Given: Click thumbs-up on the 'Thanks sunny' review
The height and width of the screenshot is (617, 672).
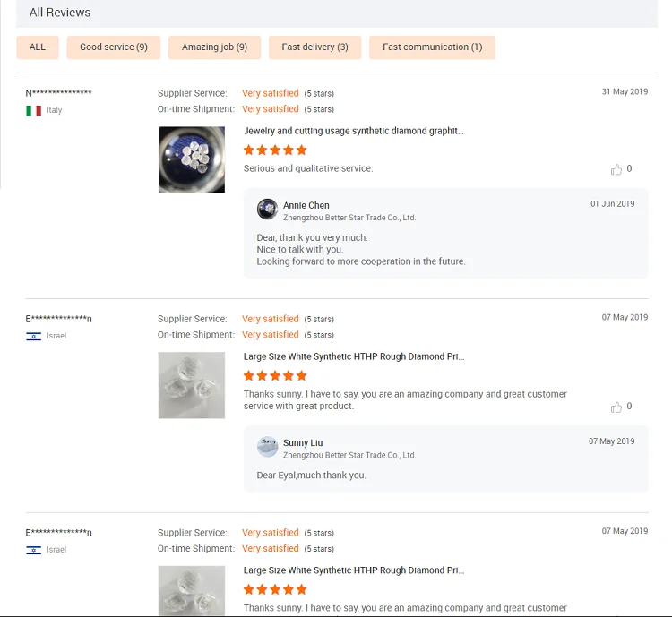Looking at the screenshot, I should tap(616, 407).
